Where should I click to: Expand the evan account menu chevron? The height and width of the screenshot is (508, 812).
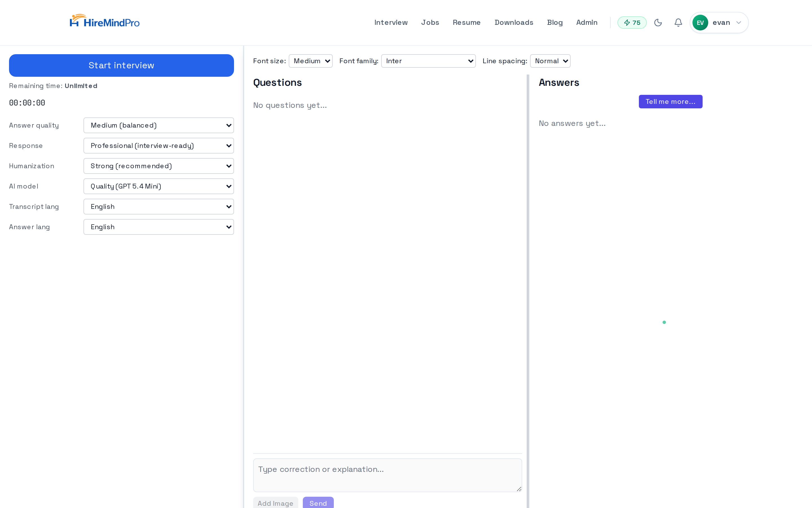[x=738, y=23]
